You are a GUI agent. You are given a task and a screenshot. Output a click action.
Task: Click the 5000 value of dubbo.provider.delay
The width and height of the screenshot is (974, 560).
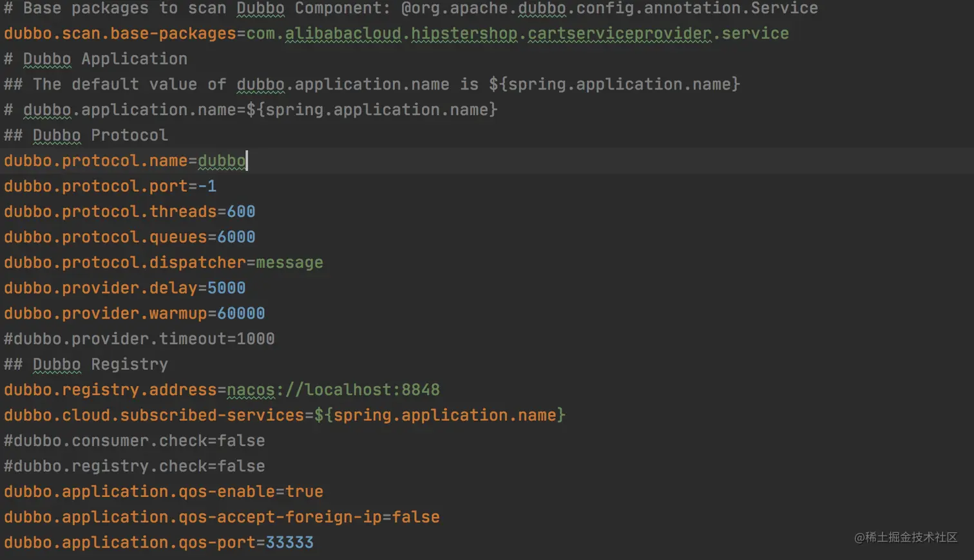point(227,288)
